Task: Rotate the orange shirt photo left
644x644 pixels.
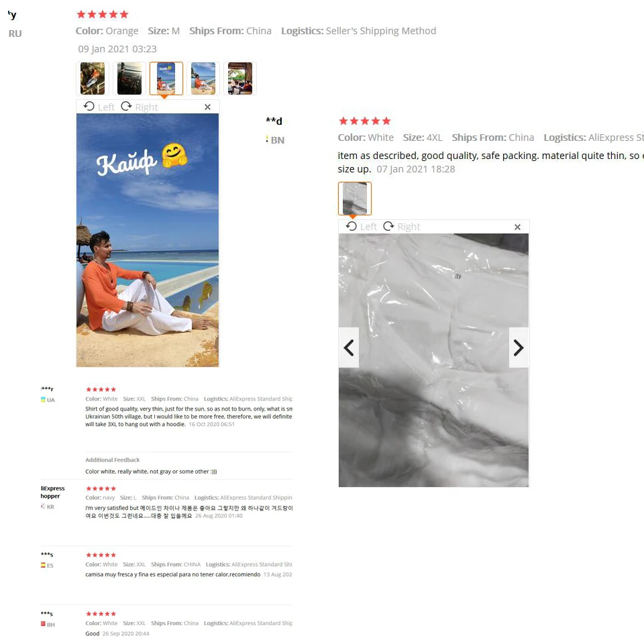Action: [99, 107]
